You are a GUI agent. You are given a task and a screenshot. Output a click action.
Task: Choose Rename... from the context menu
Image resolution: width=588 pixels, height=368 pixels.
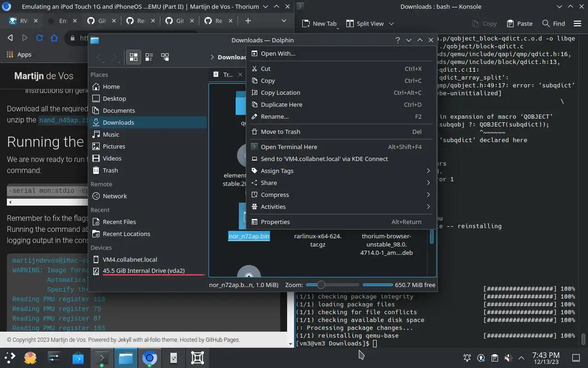click(341, 116)
